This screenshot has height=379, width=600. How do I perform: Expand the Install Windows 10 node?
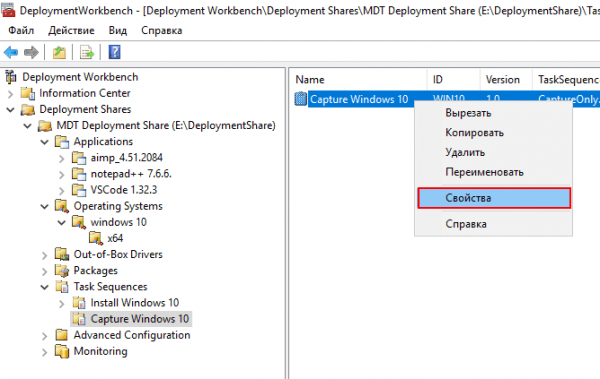pos(62,304)
